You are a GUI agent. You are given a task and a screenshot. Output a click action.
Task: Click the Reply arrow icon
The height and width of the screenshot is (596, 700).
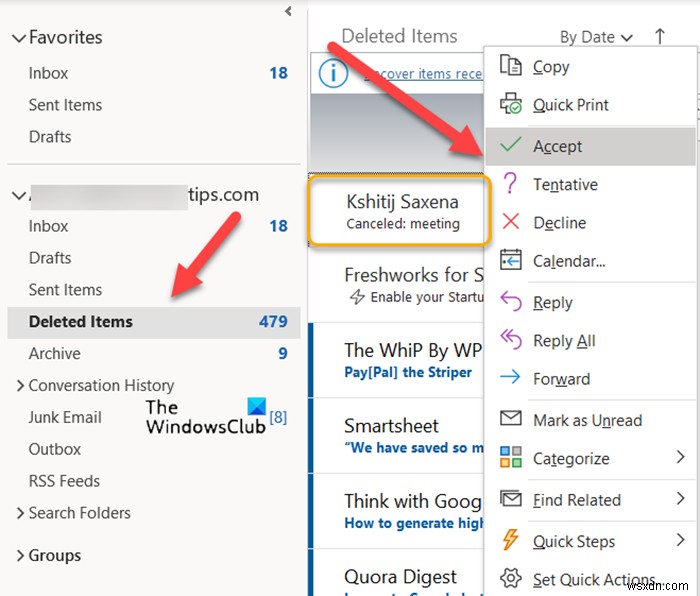coord(510,301)
